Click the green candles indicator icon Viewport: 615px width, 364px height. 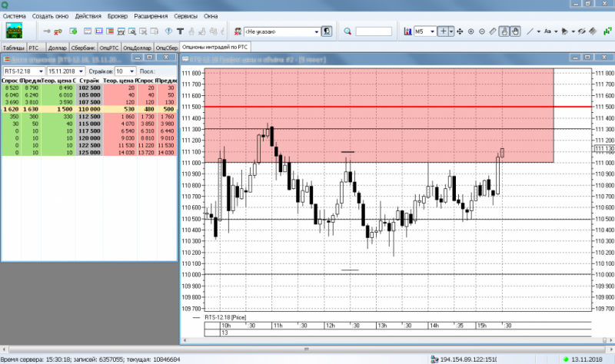607,31
